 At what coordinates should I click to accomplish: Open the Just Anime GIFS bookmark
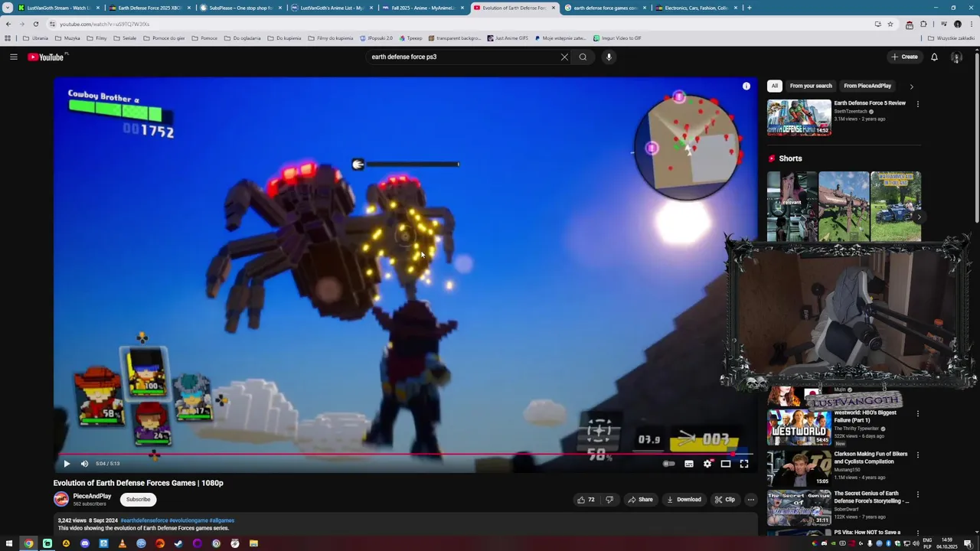coord(508,38)
